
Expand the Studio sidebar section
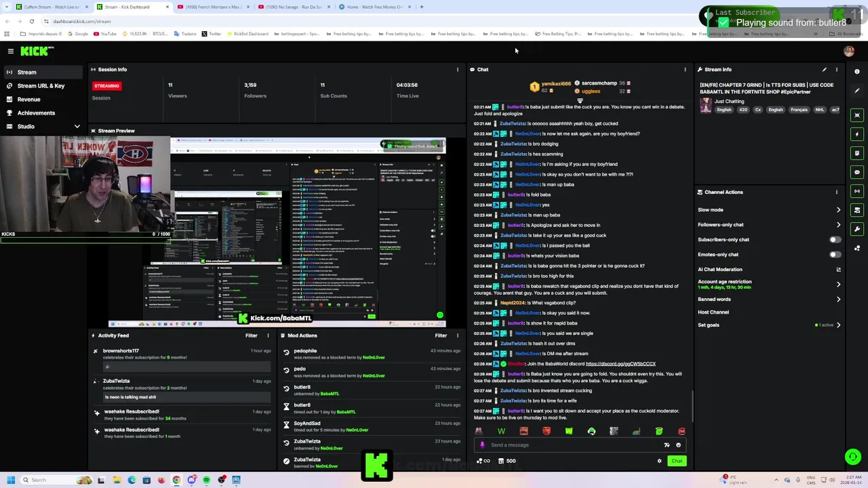tap(77, 126)
